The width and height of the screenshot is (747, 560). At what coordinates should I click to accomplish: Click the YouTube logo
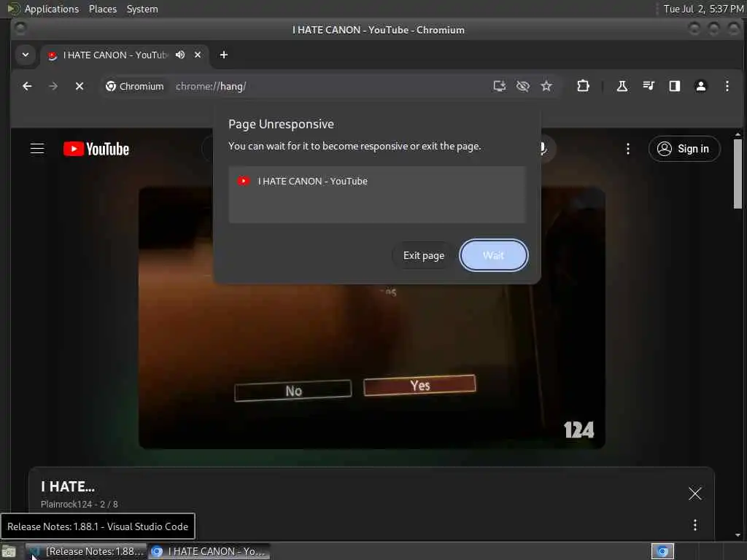coord(96,149)
